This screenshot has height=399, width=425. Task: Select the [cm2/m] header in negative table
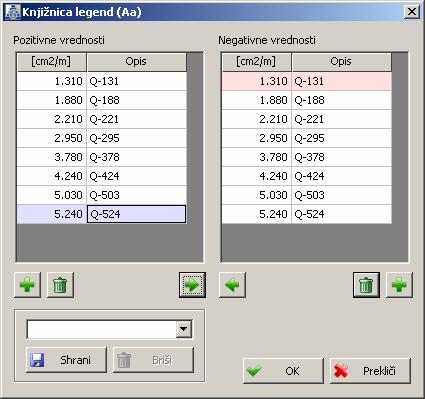click(x=257, y=62)
